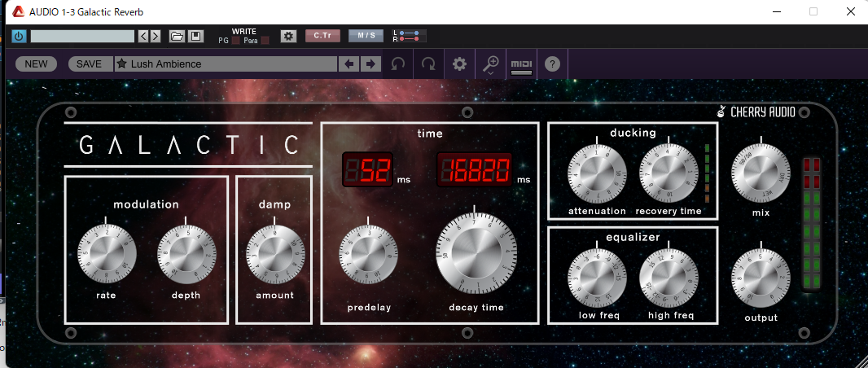The height and width of the screenshot is (368, 868).
Task: Go to previous host preset arrow
Action: point(143,37)
